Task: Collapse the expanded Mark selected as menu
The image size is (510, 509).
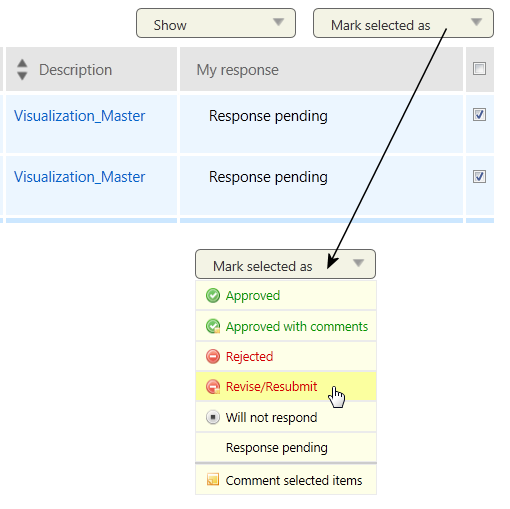Action: pos(285,264)
